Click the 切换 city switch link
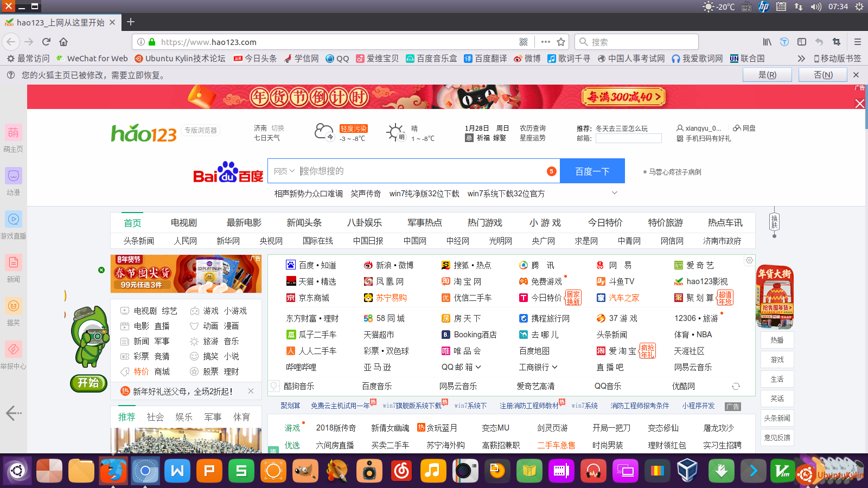868x488 pixels. click(278, 128)
